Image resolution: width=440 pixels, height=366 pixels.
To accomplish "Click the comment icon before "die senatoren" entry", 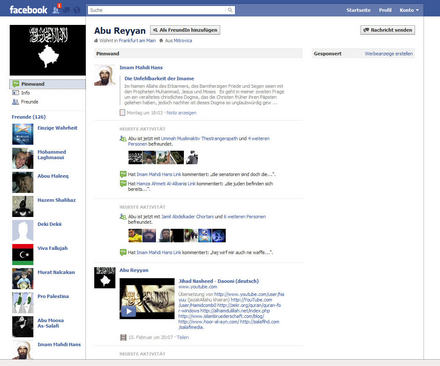I will [123, 174].
